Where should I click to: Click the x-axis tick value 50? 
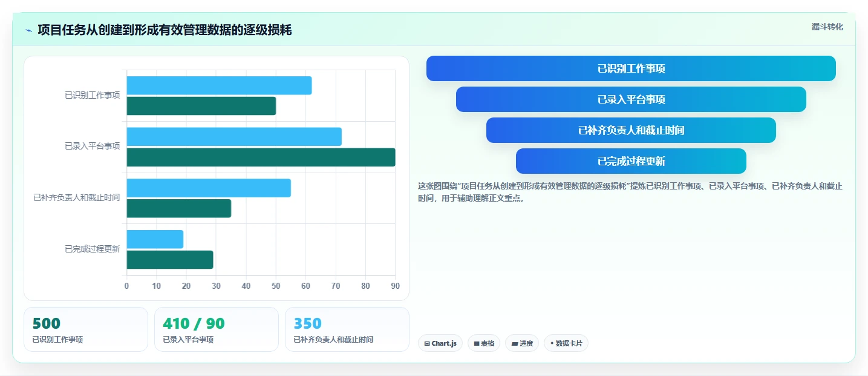(276, 286)
